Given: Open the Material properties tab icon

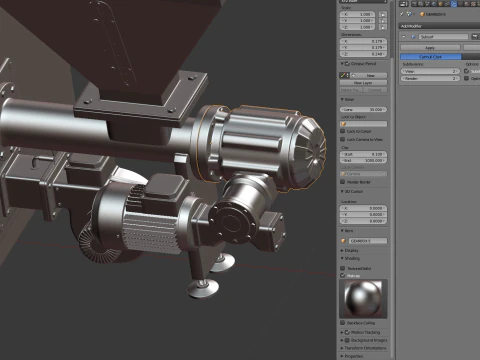Looking at the screenshot, I should (x=467, y=4).
